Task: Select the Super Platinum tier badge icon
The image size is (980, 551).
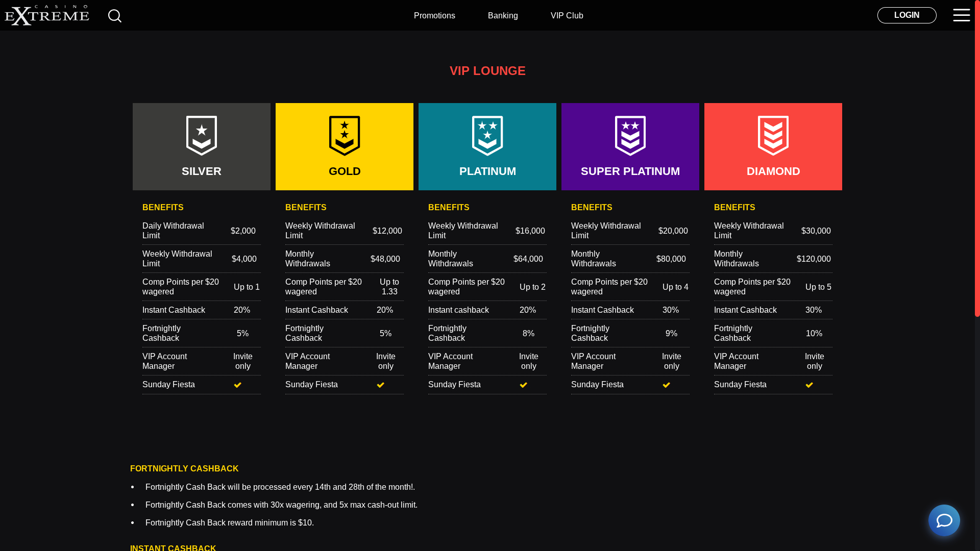Action: point(630,135)
